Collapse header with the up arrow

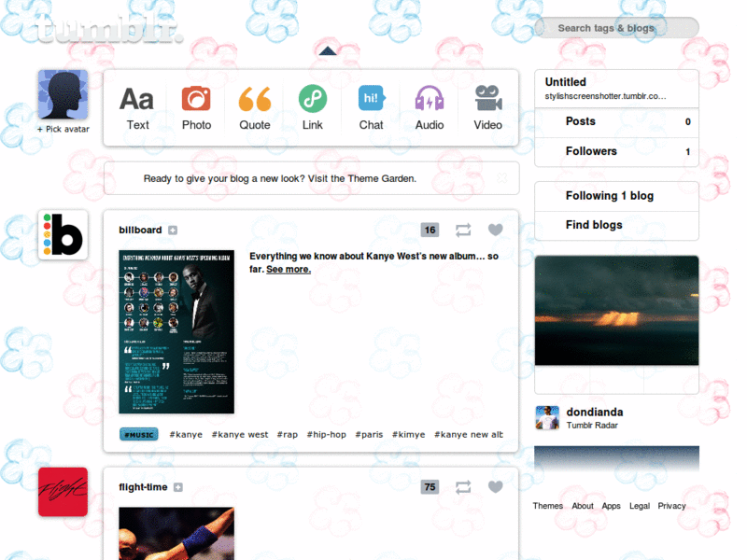pyautogui.click(x=328, y=51)
